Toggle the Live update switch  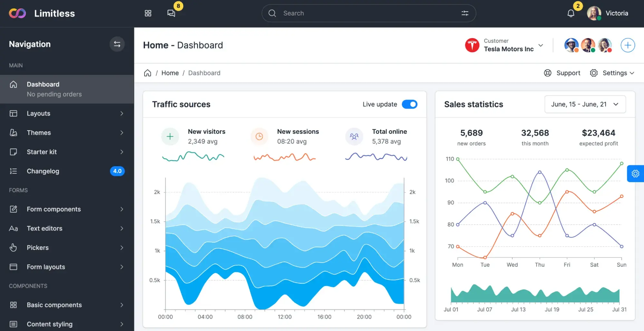[x=409, y=104]
